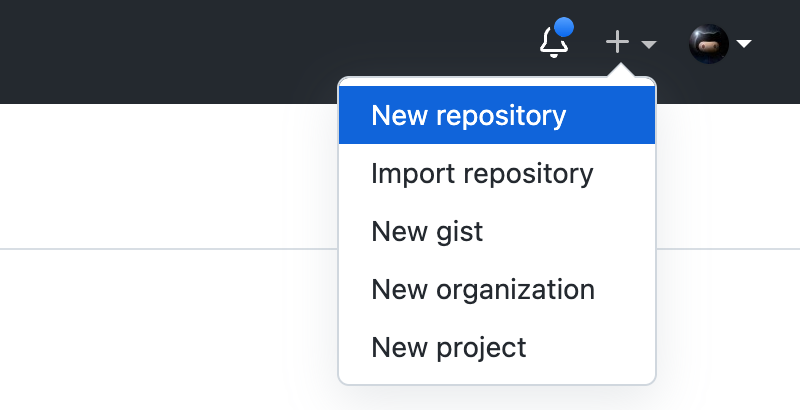Pick New gist in the dropdown
Image resolution: width=800 pixels, height=410 pixels.
(x=427, y=231)
